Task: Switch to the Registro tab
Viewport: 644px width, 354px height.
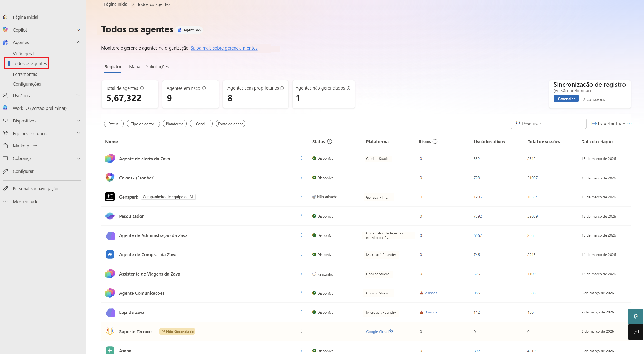Action: coord(113,67)
